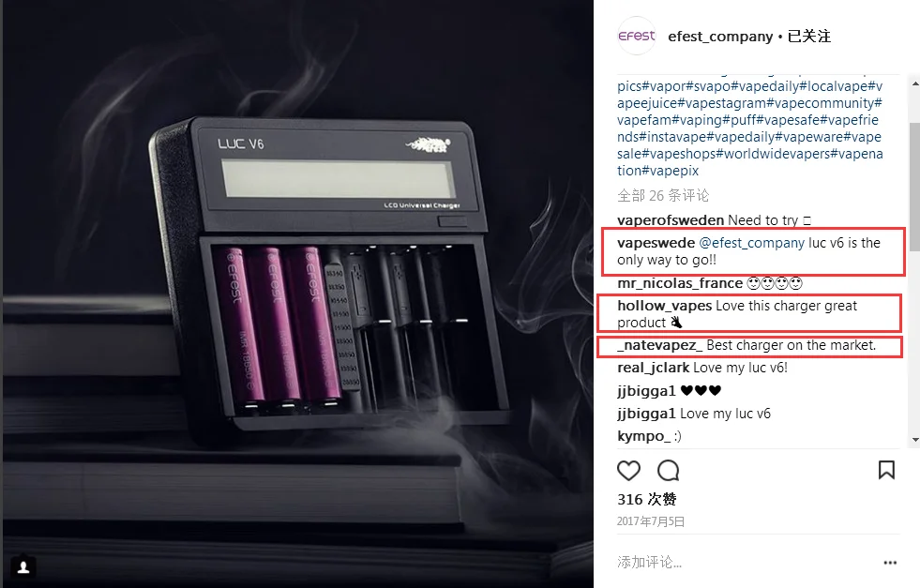The height and width of the screenshot is (588, 920).
Task: Click the comment speech bubble icon
Action: click(669, 471)
